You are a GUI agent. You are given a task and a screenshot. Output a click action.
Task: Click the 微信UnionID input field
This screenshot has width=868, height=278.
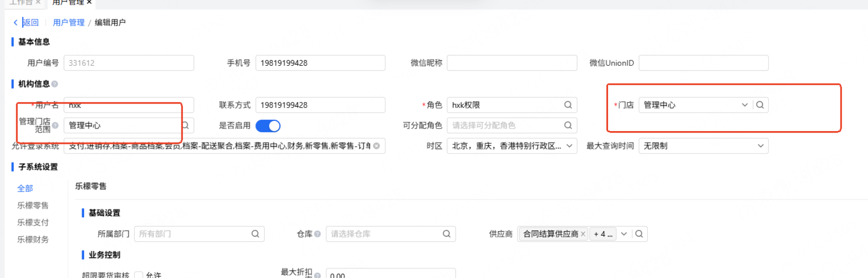703,63
